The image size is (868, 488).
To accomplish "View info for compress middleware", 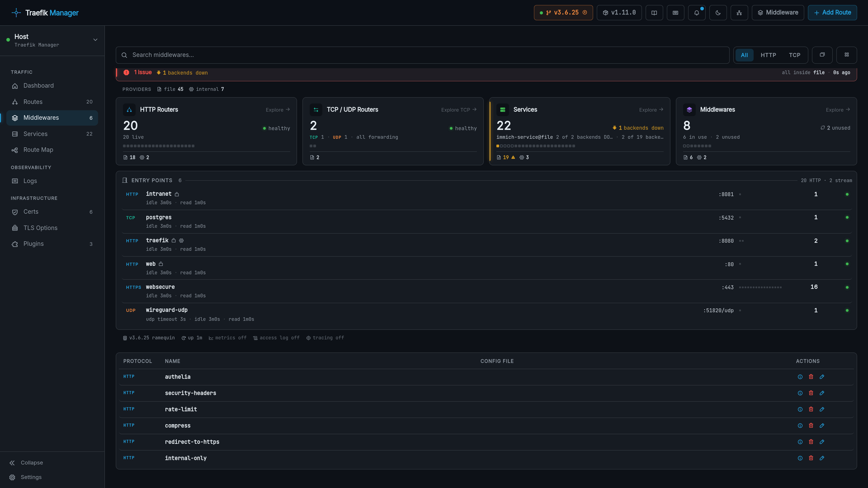I will point(800,426).
